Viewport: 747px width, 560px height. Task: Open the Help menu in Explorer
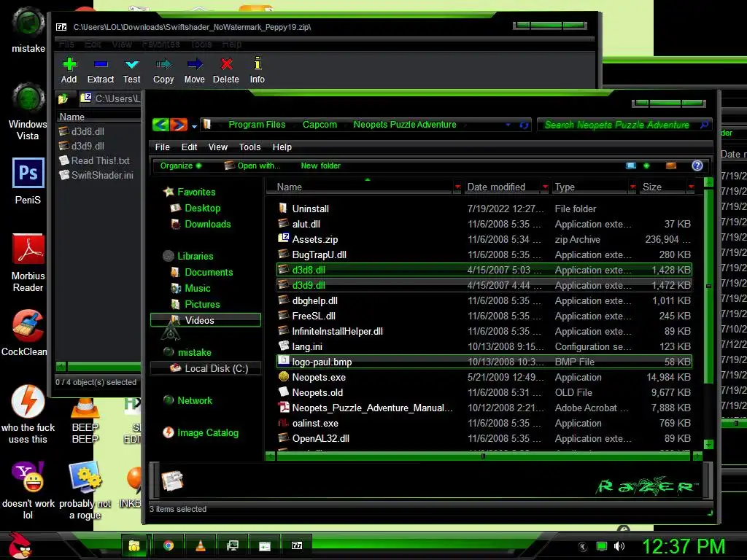pyautogui.click(x=282, y=147)
